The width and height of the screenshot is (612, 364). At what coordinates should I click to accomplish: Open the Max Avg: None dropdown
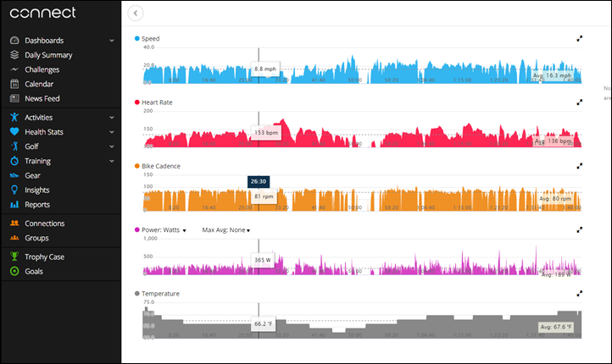[226, 230]
